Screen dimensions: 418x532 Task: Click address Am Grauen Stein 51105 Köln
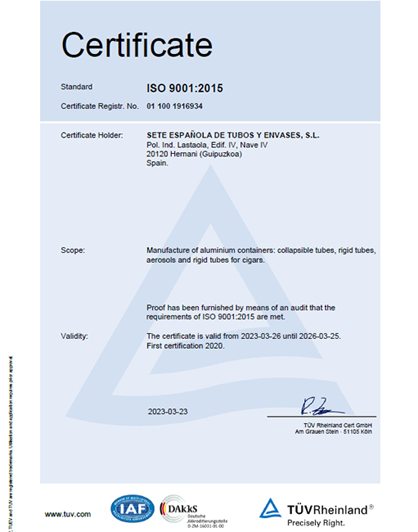(x=334, y=431)
